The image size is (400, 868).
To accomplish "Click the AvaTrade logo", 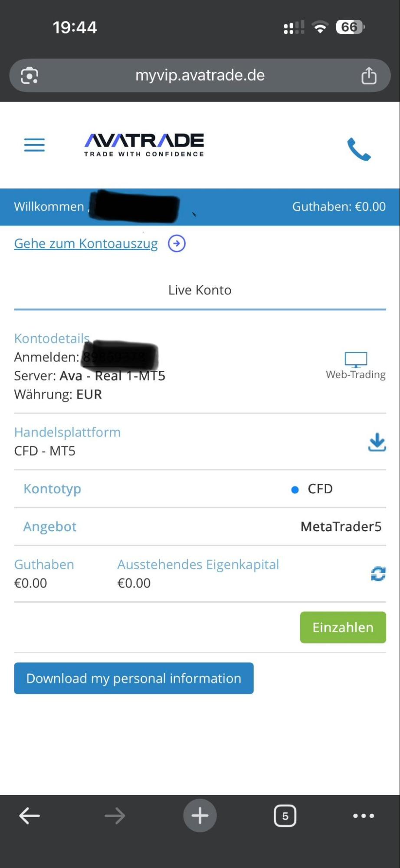I will pyautogui.click(x=144, y=145).
